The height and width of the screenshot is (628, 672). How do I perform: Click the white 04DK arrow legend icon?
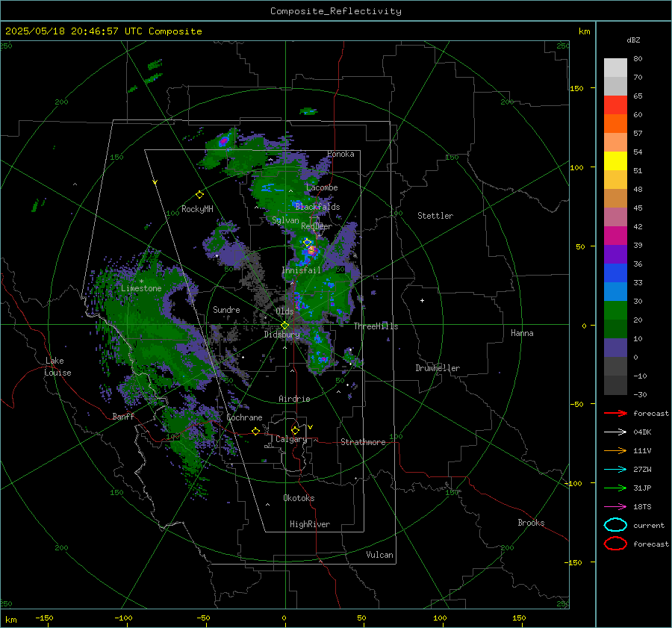click(615, 432)
